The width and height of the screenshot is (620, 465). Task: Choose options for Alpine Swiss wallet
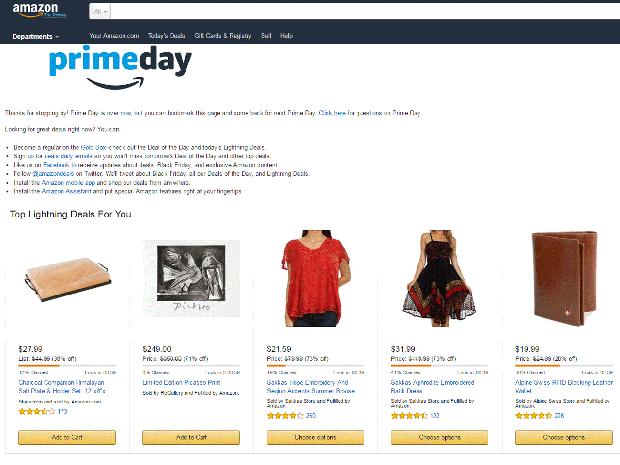tap(564, 437)
